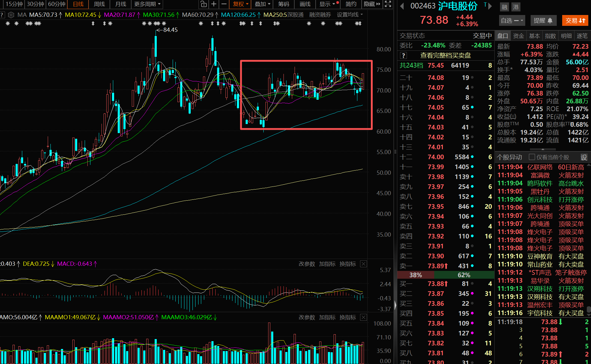Image resolution: width=591 pixels, height=364 pixels.
Task: Close the MACD indicator panel
Action: [363, 264]
